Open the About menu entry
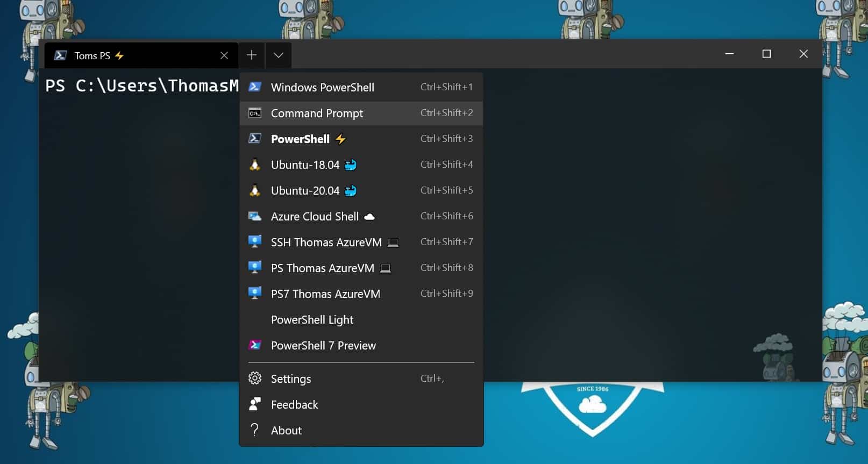Viewport: 868px width, 464px height. click(x=361, y=430)
